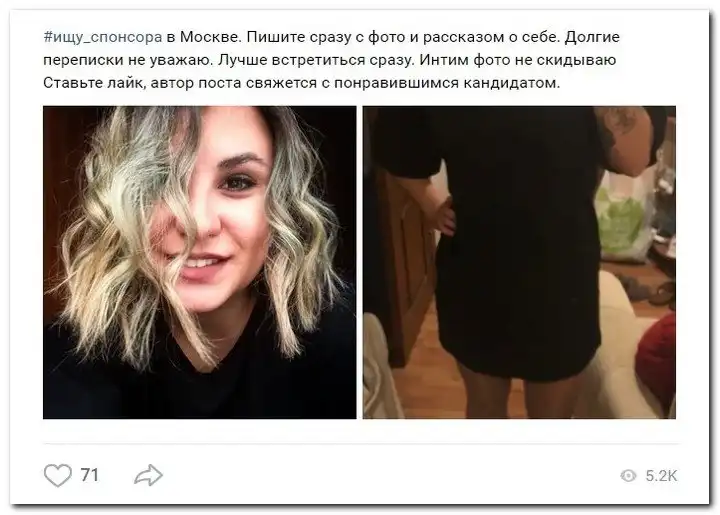Click the phrase "рассказом о себе"
The width and height of the screenshot is (720, 515).
click(491, 37)
